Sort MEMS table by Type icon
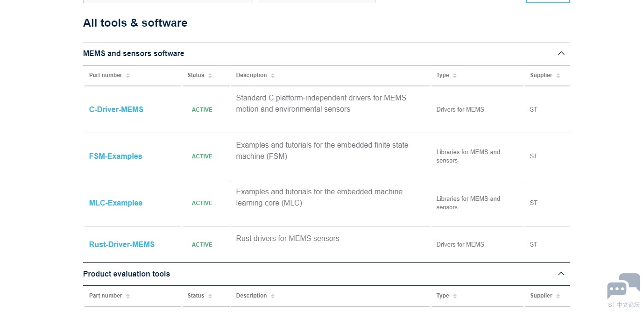The image size is (644, 312). point(455,76)
